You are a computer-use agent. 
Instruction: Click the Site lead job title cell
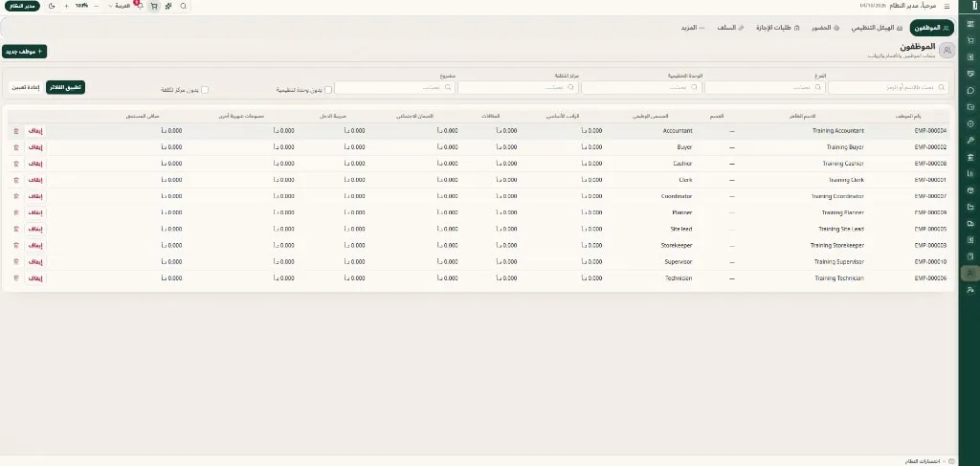tap(680, 230)
